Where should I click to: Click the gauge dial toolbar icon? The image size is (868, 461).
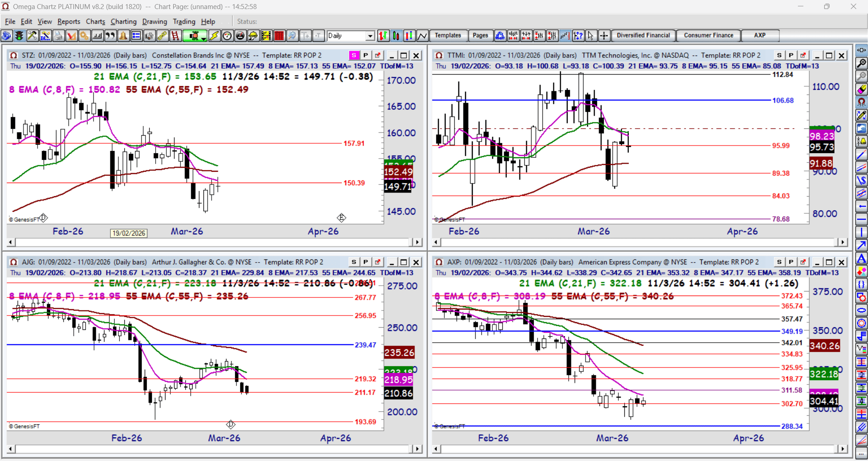pos(227,36)
